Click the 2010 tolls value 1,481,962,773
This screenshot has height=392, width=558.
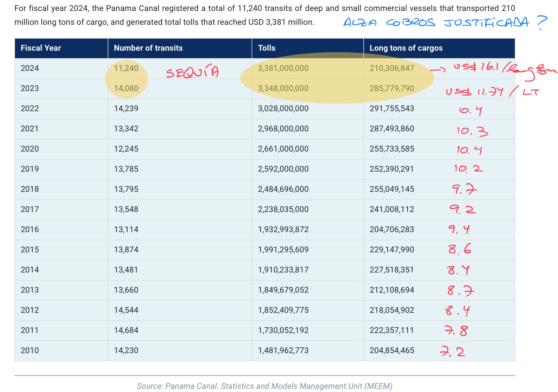[283, 351]
